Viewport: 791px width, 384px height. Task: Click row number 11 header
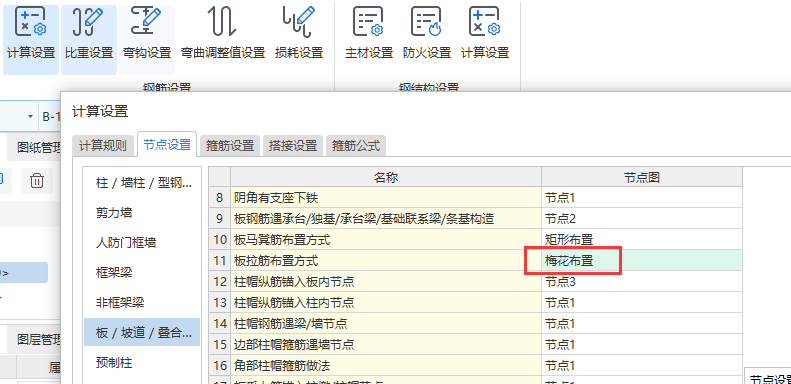219,260
